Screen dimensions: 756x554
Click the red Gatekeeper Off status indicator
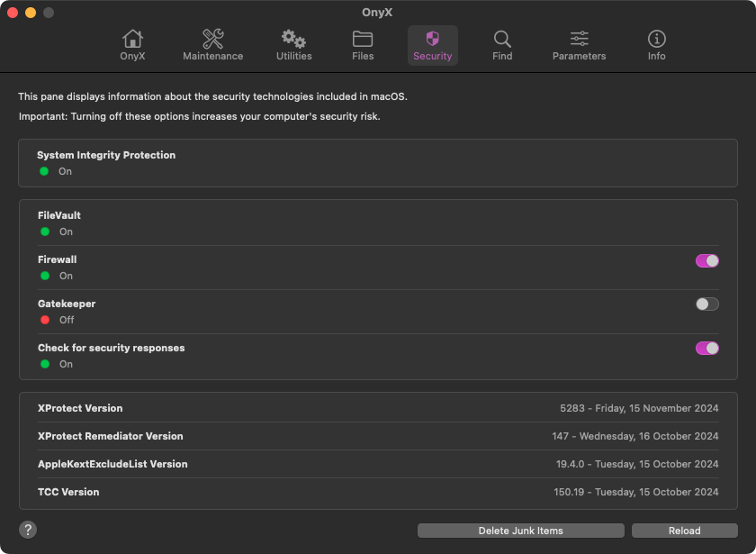pyautogui.click(x=45, y=320)
